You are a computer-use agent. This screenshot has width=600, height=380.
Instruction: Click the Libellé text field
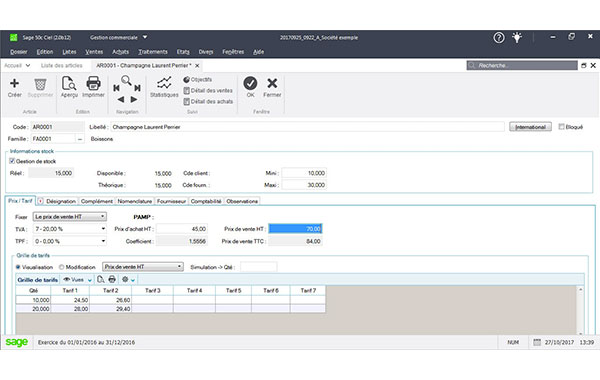tap(308, 127)
